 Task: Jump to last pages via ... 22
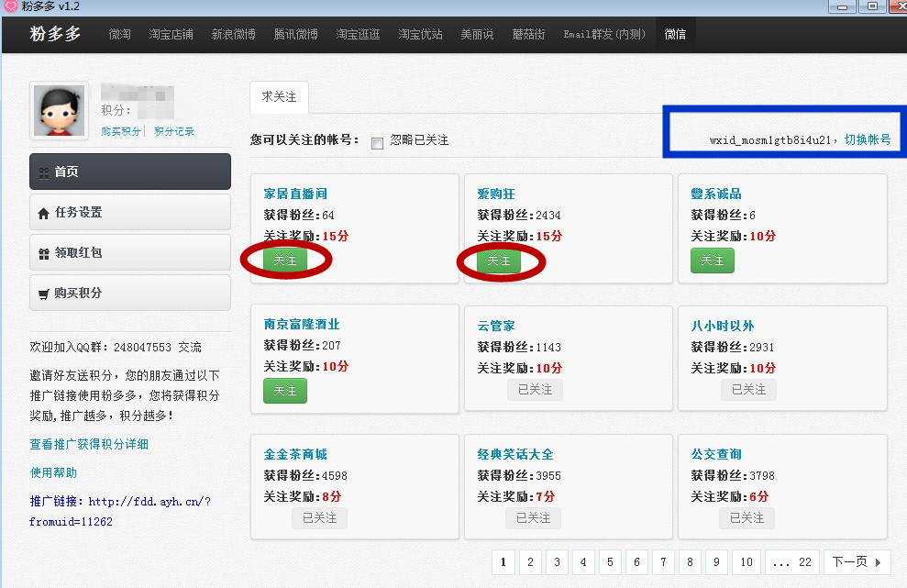tap(791, 562)
